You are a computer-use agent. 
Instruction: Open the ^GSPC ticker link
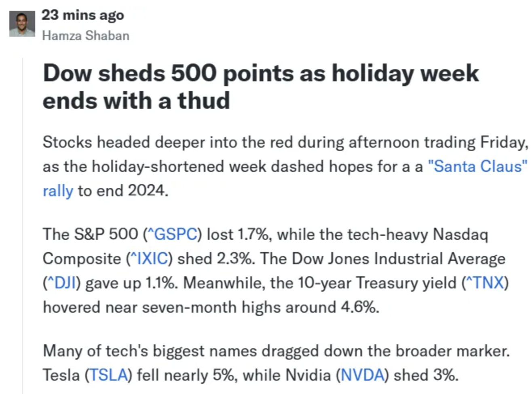pyautogui.click(x=172, y=234)
